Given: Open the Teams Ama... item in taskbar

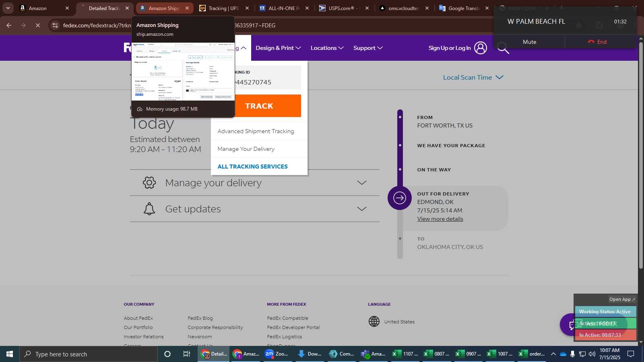Looking at the screenshot, I should pyautogui.click(x=373, y=354).
